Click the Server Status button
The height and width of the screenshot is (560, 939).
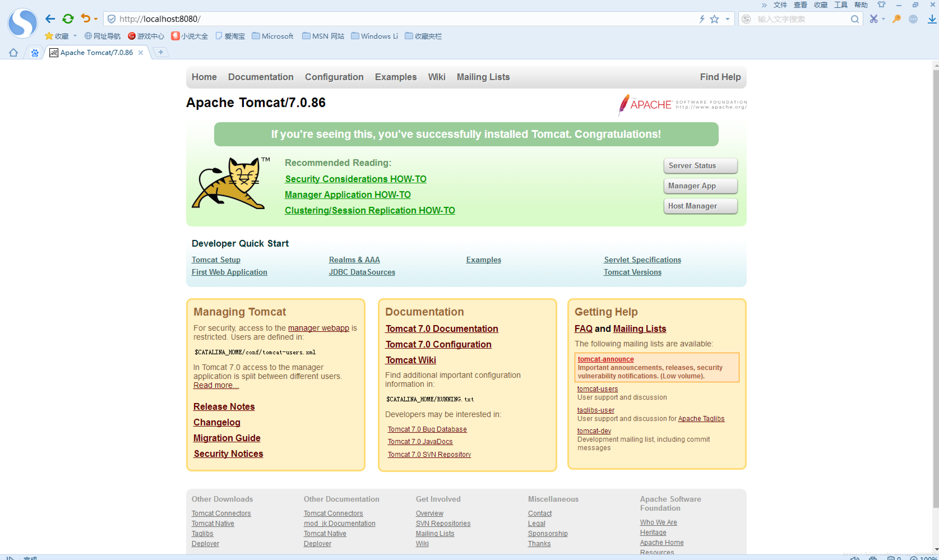click(700, 166)
